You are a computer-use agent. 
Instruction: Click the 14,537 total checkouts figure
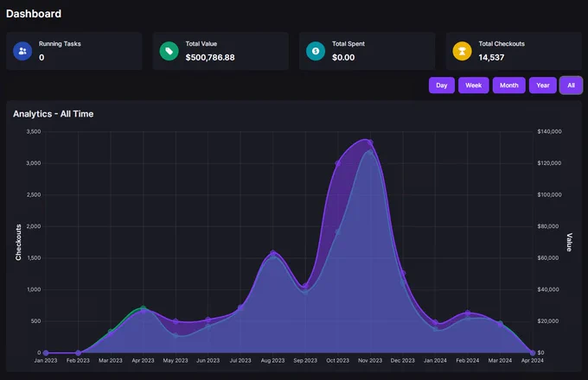(x=491, y=57)
